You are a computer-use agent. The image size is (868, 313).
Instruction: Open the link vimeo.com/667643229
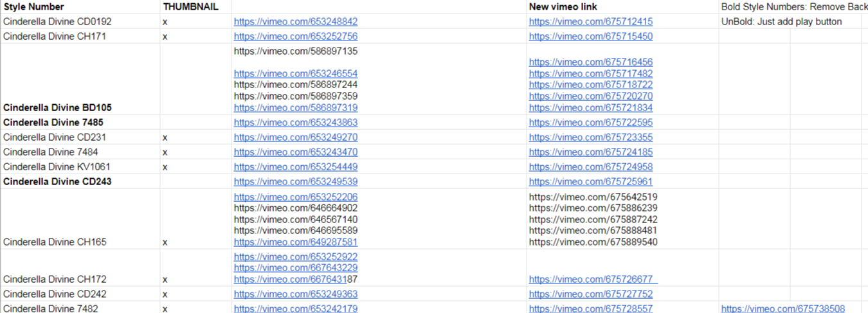pos(296,268)
